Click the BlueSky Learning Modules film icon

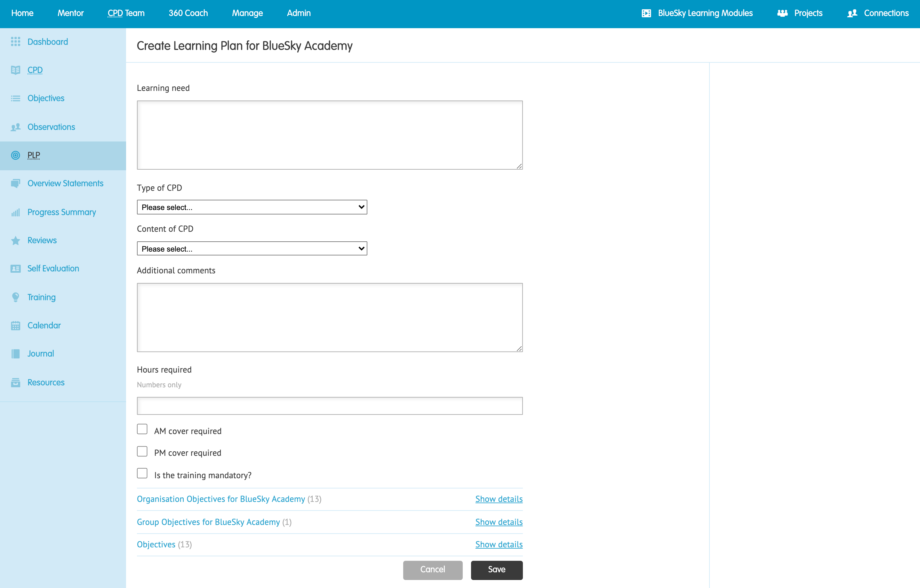click(646, 13)
